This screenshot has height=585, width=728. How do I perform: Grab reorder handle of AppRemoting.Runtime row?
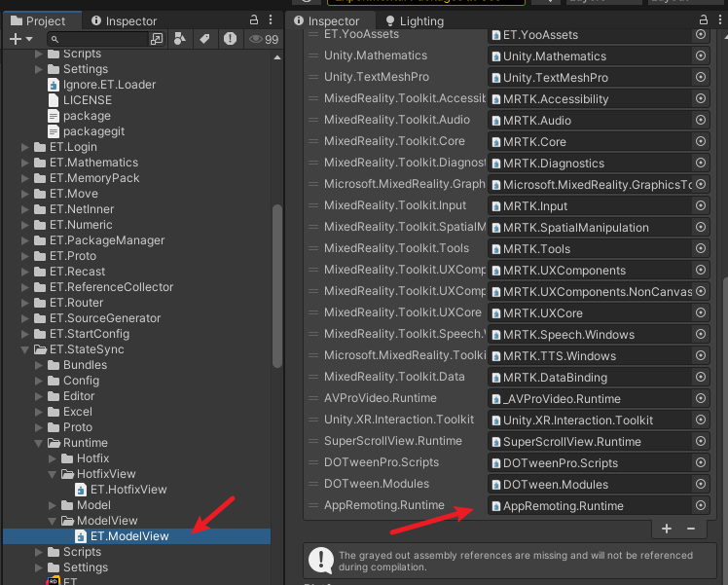click(313, 505)
